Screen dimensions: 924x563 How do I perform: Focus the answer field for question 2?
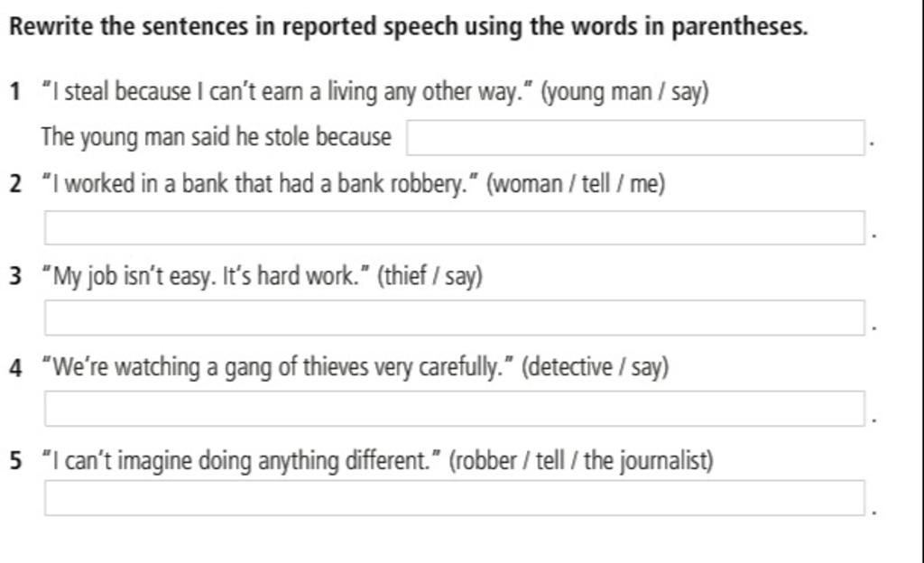455,228
